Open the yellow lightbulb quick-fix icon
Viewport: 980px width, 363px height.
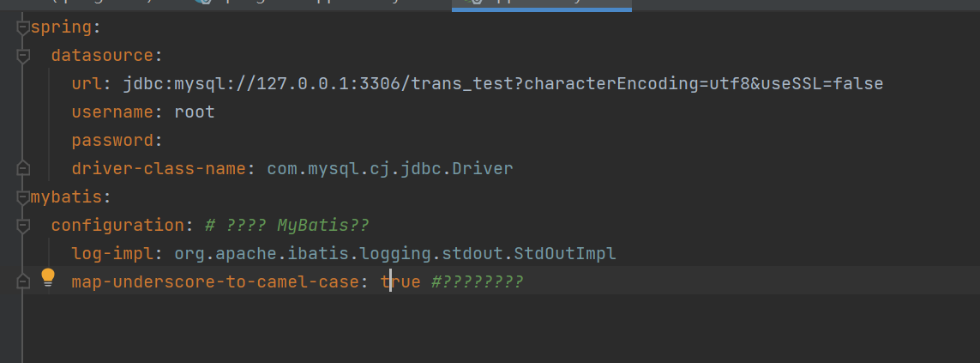[48, 277]
